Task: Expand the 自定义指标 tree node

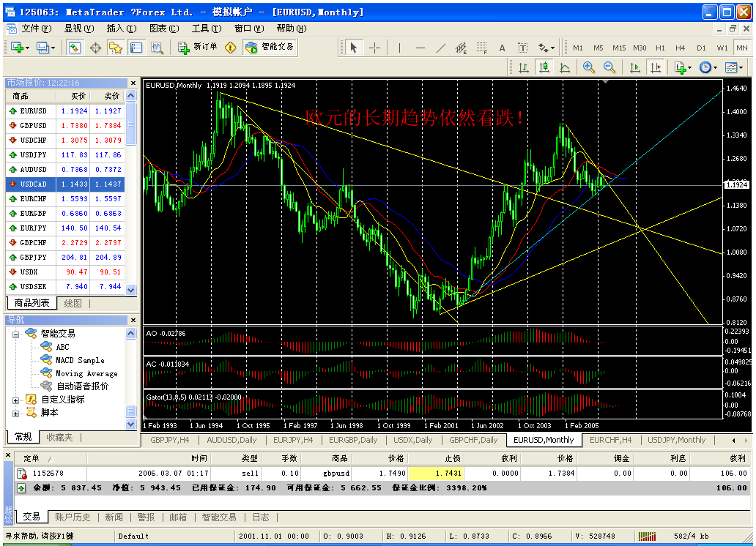Action: pos(15,400)
